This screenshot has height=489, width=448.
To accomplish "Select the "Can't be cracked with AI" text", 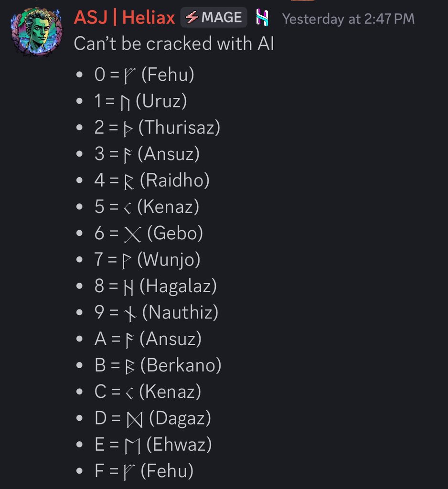I will pos(174,43).
